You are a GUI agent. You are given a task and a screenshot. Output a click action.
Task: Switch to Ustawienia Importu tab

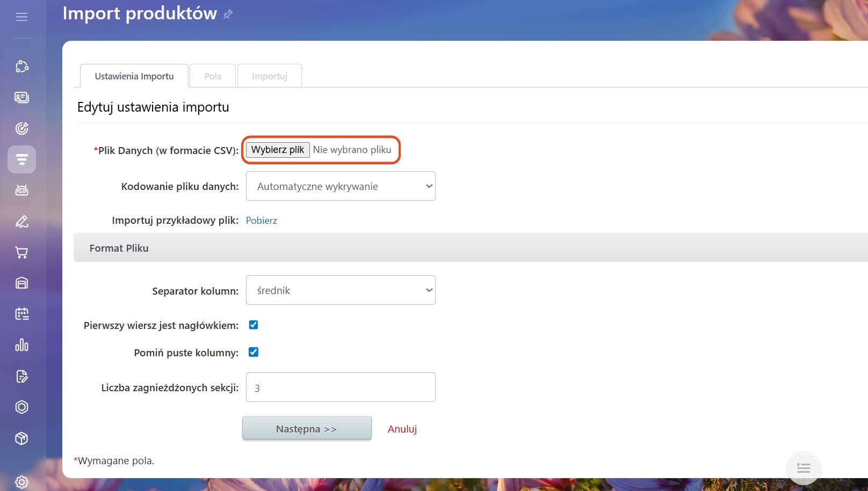(134, 76)
